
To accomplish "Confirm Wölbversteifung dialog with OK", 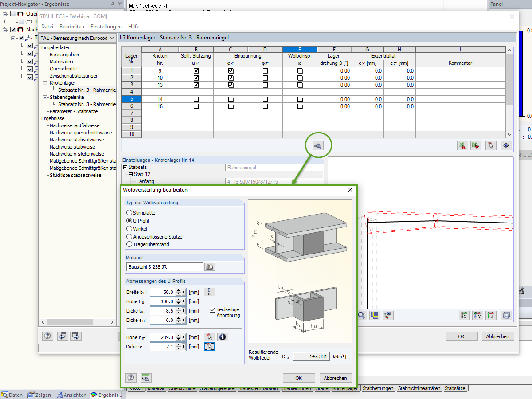I will point(299,378).
